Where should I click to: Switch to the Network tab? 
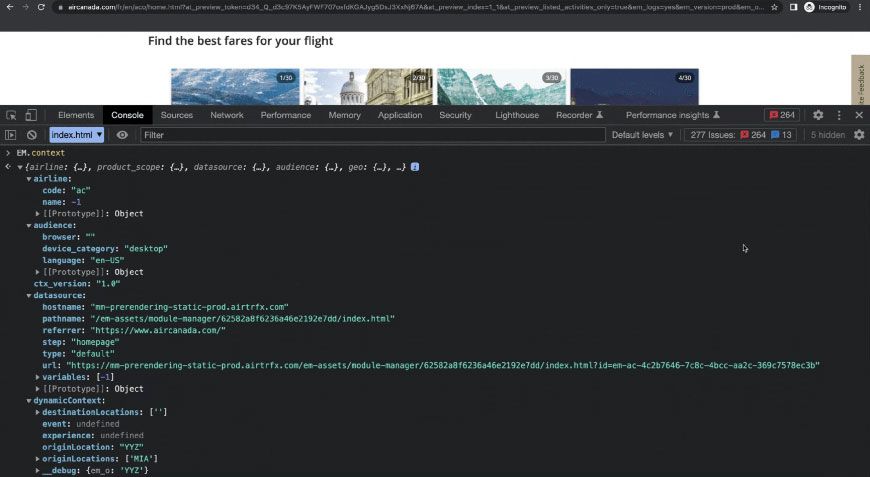[x=226, y=115]
